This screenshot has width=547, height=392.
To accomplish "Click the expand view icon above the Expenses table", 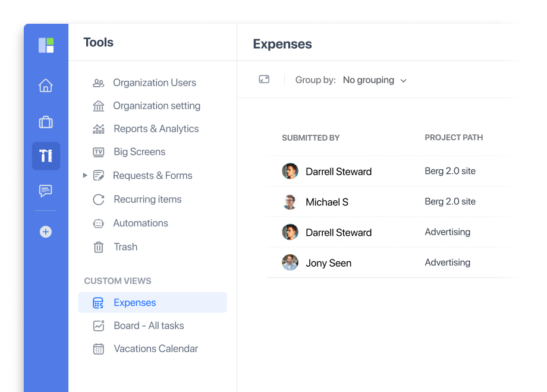I will [x=263, y=79].
